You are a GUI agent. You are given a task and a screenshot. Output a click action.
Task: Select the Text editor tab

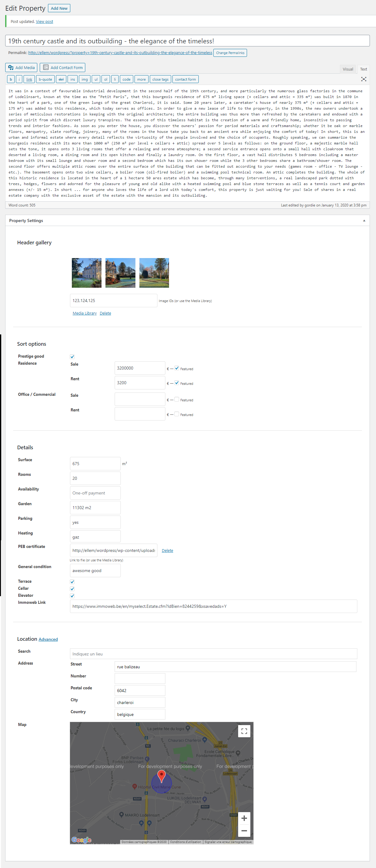[x=363, y=69]
